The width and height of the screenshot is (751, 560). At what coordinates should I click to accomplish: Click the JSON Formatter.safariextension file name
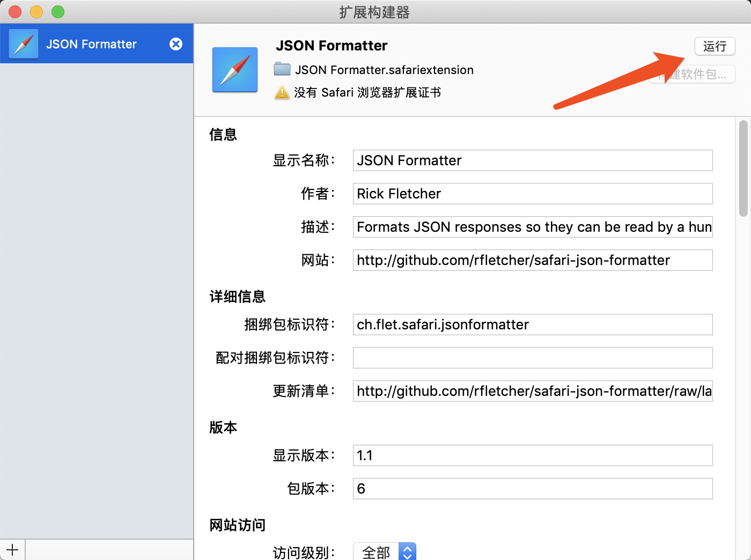pos(384,70)
